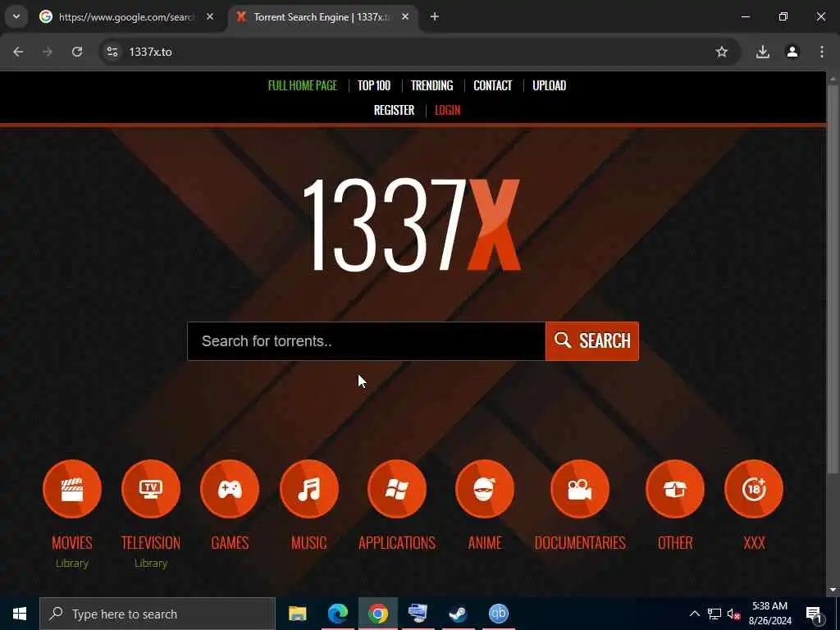Open the tab search dropdown arrow

[x=16, y=16]
